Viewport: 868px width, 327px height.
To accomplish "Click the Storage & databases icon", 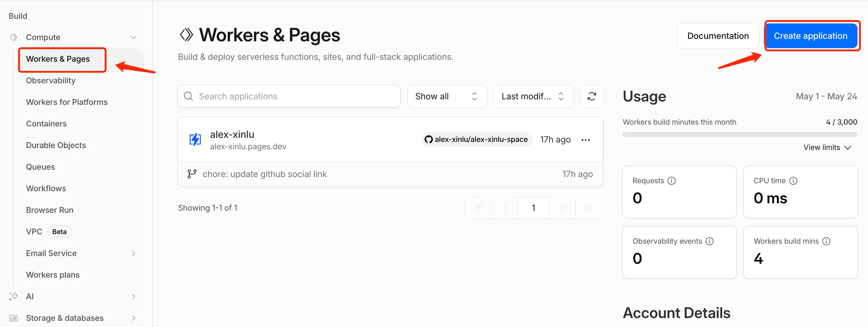I will click(x=14, y=318).
